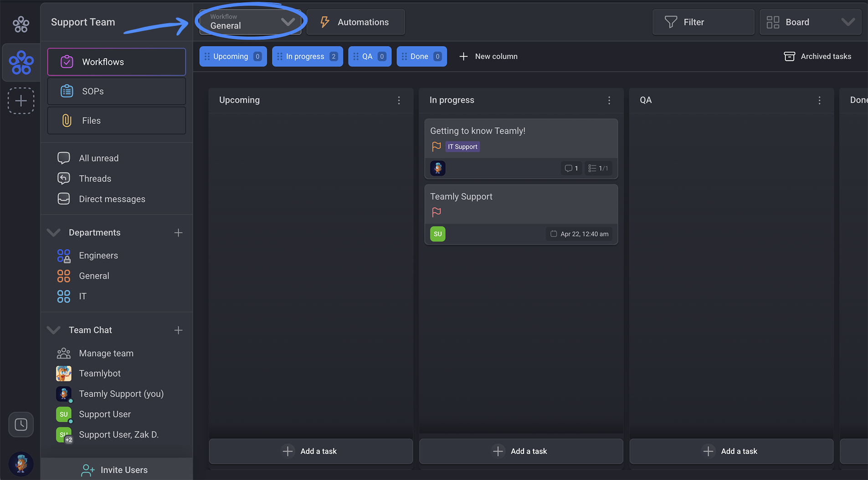
Task: Add a task to the QA column
Action: pos(731,451)
